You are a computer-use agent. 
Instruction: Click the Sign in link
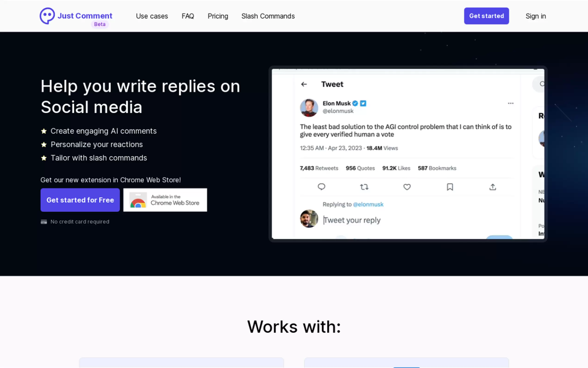535,16
